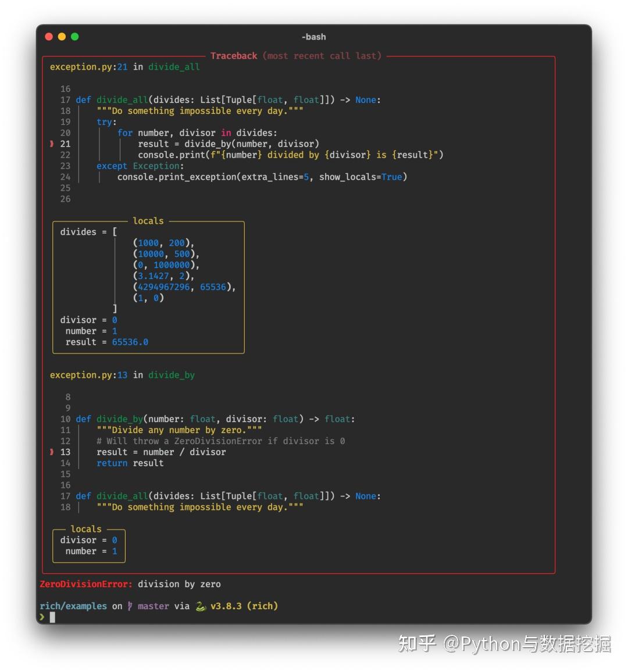Select the True value on line 24
This screenshot has width=628, height=672.
[x=391, y=177]
